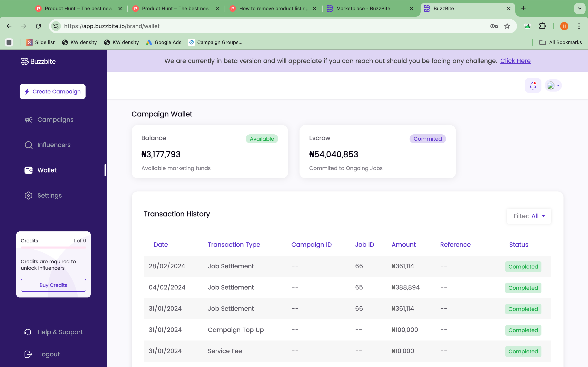Bookmark page with the star icon
The image size is (588, 367).
[507, 26]
